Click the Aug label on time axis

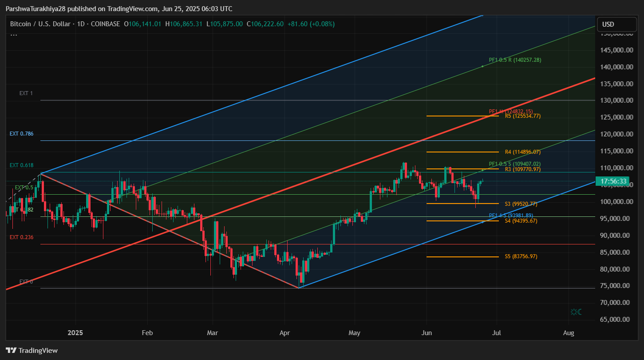point(569,332)
